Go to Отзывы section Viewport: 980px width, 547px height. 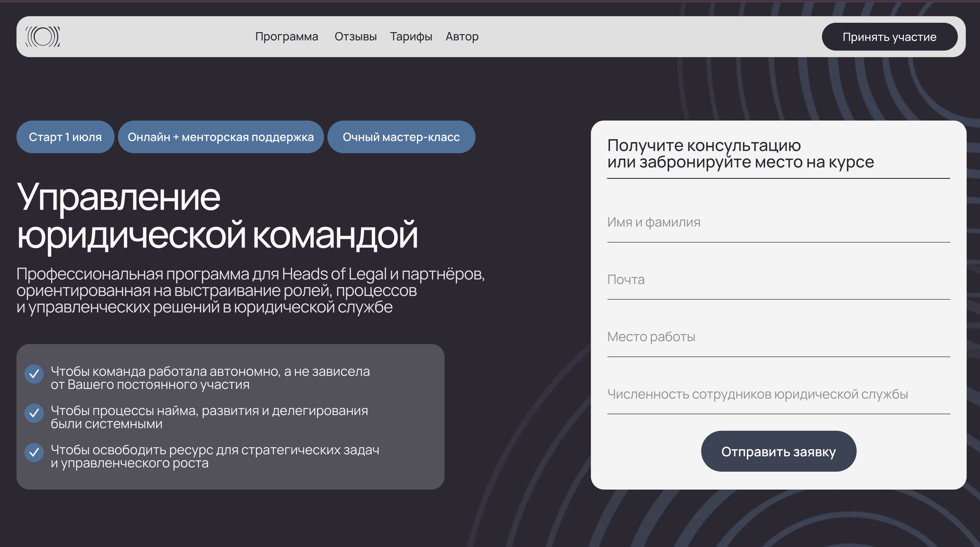[355, 37]
